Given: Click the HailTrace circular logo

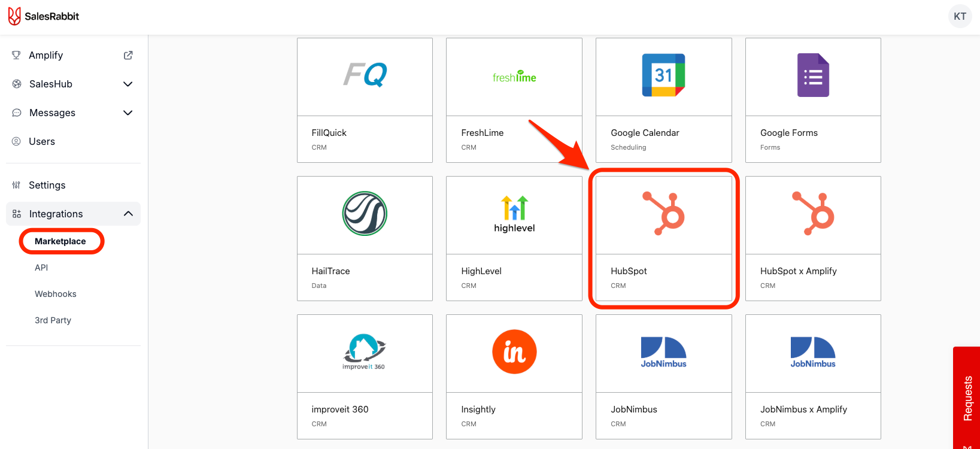Looking at the screenshot, I should coord(365,214).
